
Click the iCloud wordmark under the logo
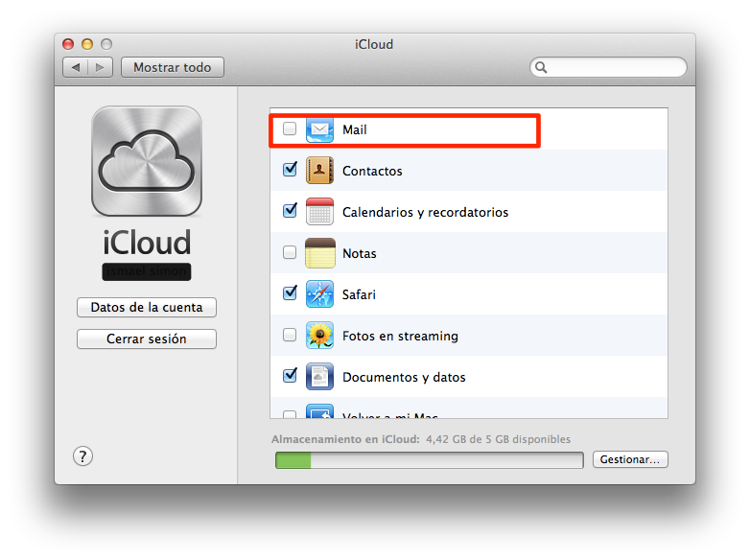147,243
